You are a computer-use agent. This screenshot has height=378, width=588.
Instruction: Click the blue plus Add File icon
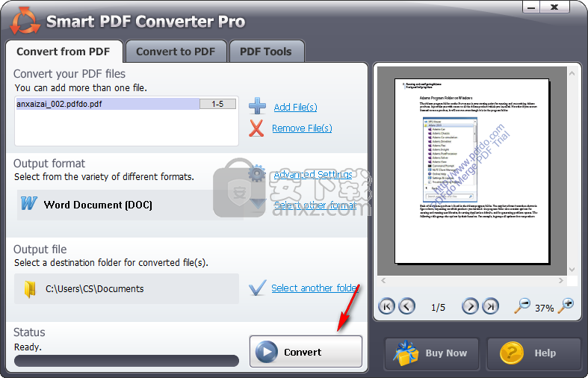257,106
